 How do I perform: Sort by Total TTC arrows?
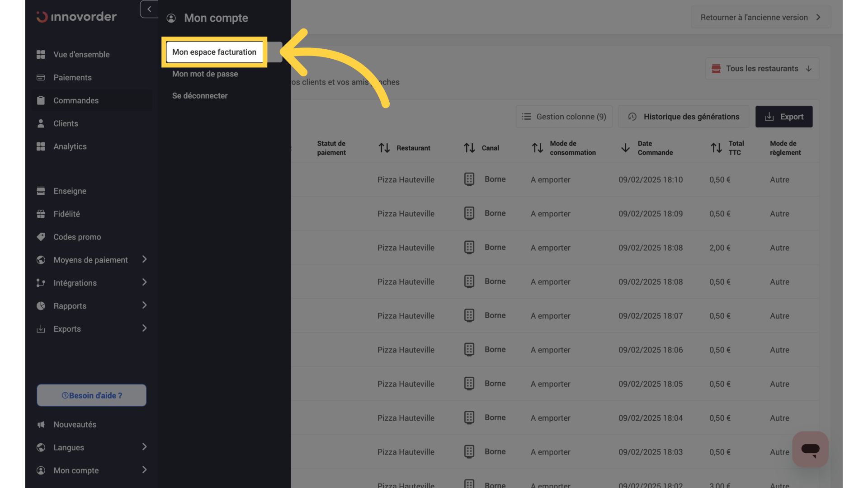tap(716, 148)
